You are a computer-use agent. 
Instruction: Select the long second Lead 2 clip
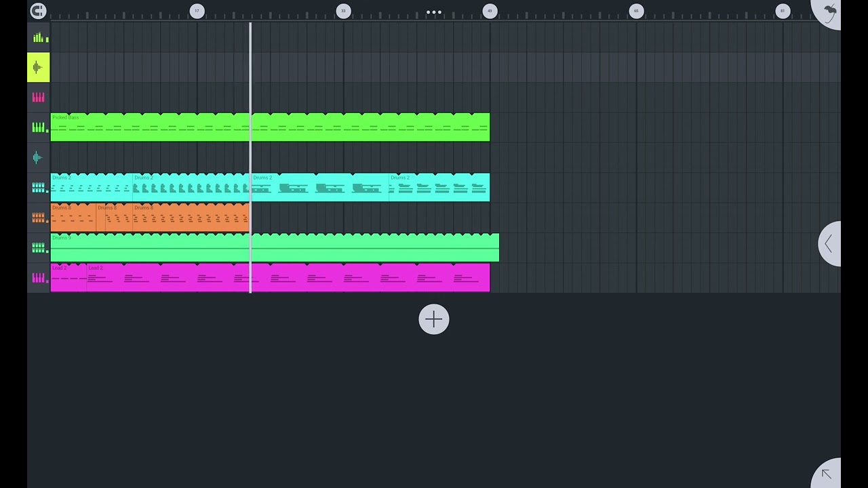pos(288,278)
